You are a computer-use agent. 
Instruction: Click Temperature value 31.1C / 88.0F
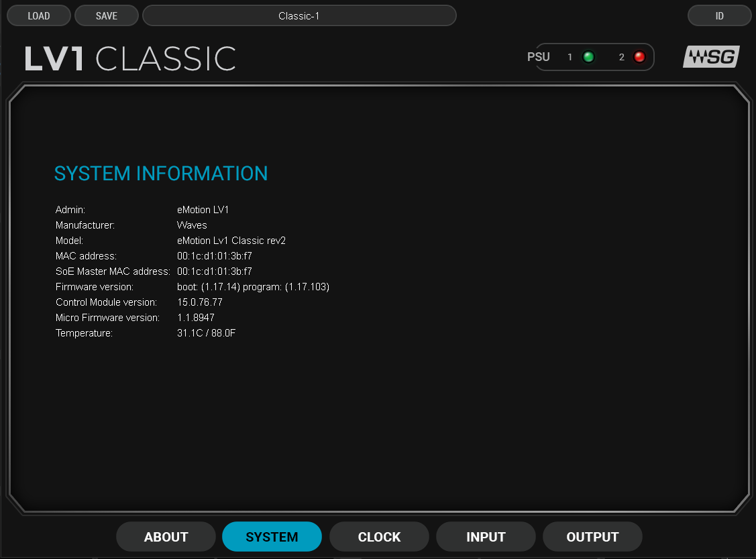207,333
